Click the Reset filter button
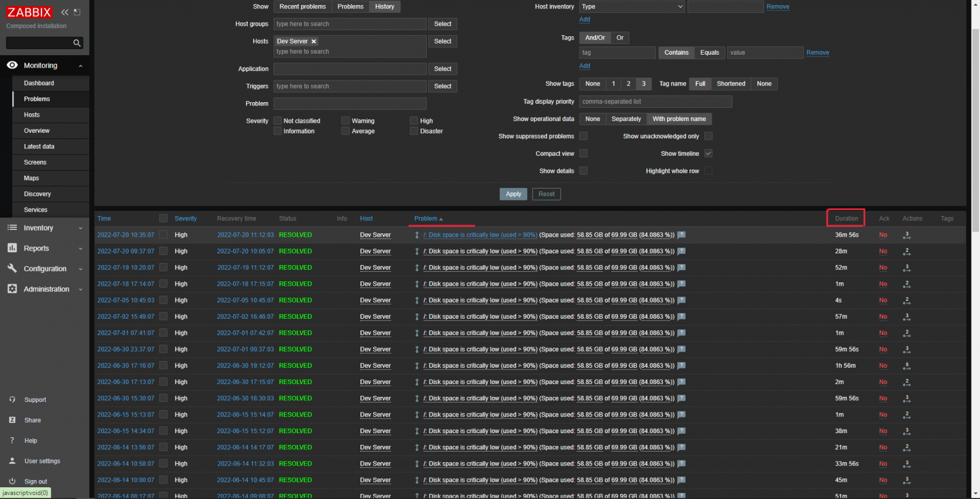 point(546,194)
